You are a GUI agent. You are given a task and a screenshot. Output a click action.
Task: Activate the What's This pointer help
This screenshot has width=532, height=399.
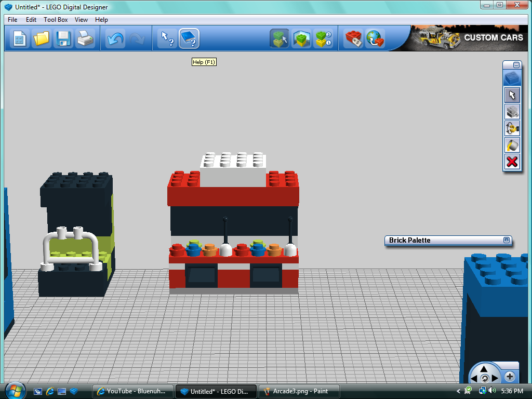click(167, 38)
